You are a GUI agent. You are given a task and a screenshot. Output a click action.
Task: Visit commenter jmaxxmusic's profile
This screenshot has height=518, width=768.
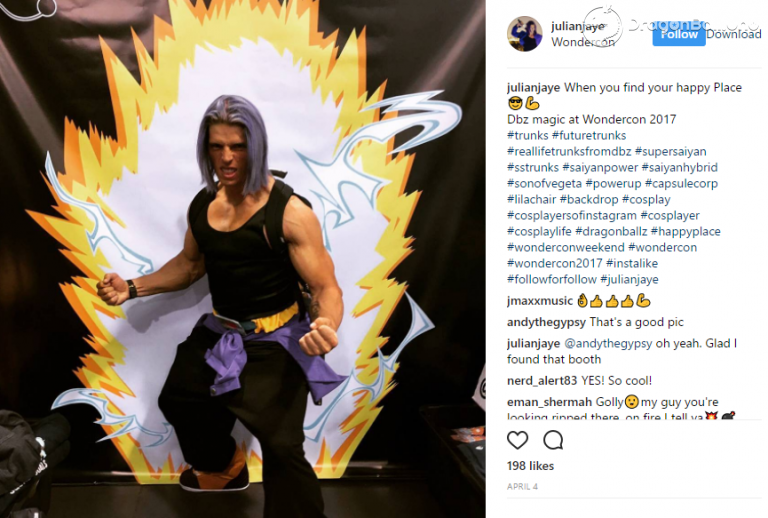pos(540,301)
